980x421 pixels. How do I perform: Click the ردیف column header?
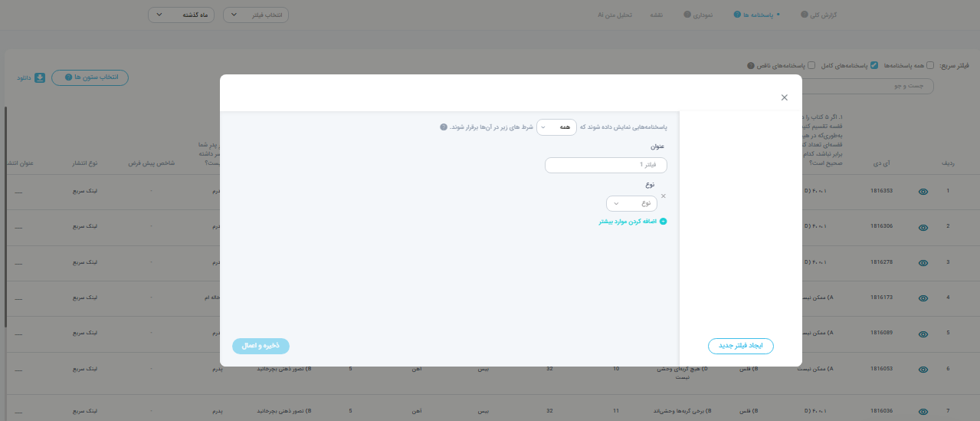tap(948, 163)
